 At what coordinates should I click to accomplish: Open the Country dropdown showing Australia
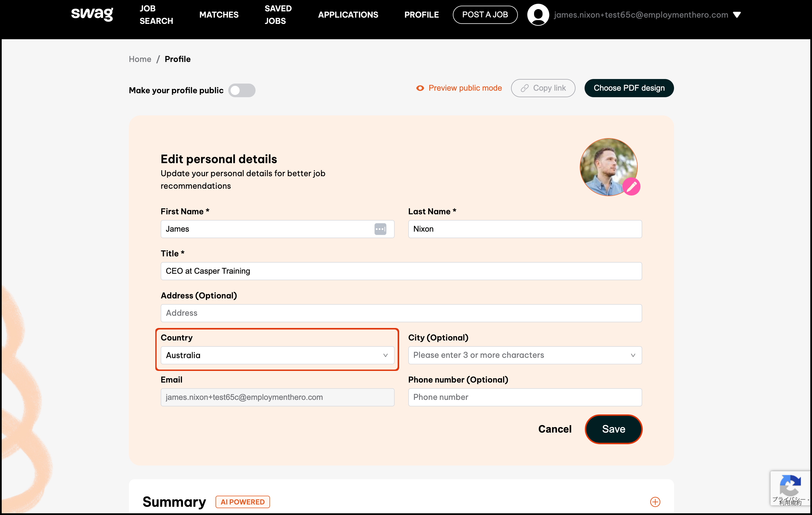[277, 355]
